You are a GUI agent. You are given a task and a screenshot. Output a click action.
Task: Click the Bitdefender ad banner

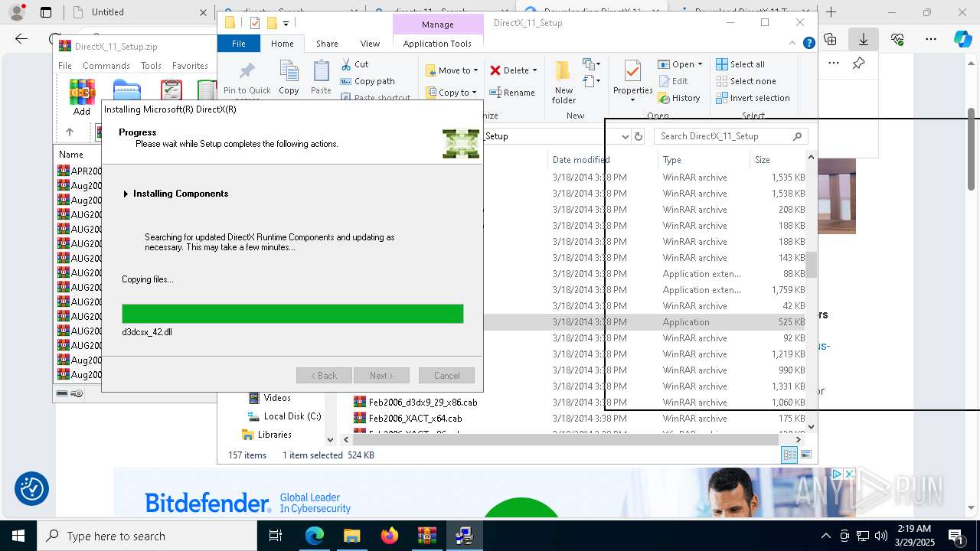485,491
